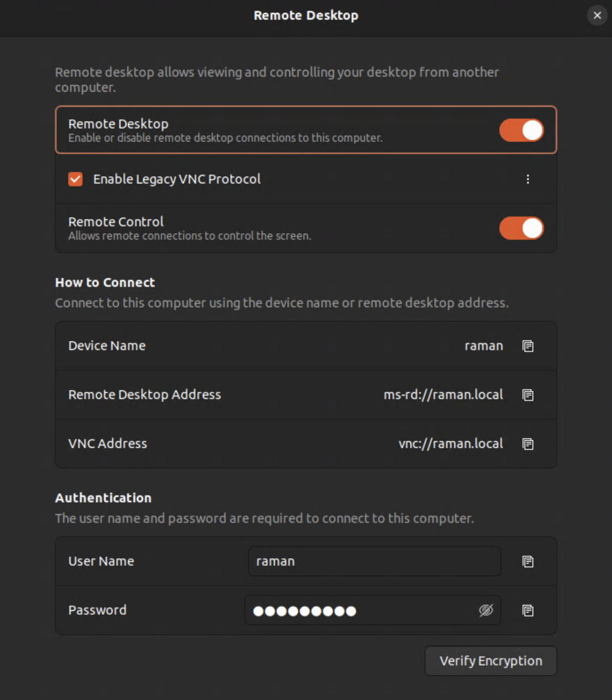Screen dimensions: 612x700
Task: Turn off the Remote Desktop switch
Action: coord(521,130)
